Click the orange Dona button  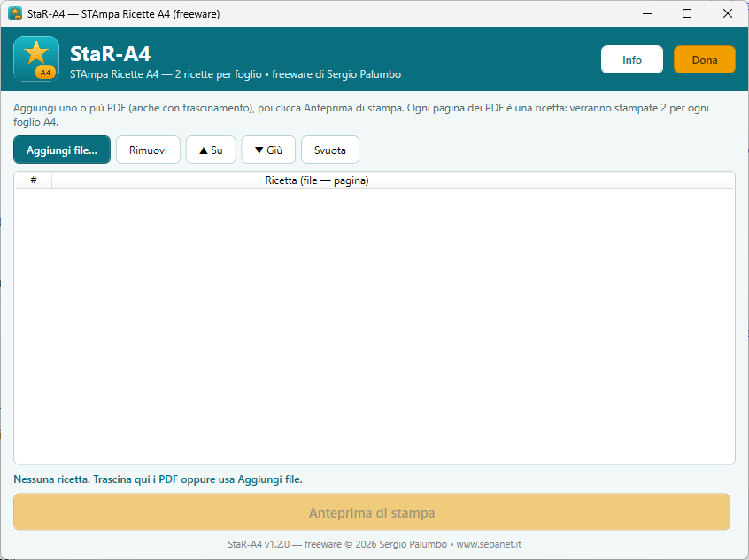point(704,59)
